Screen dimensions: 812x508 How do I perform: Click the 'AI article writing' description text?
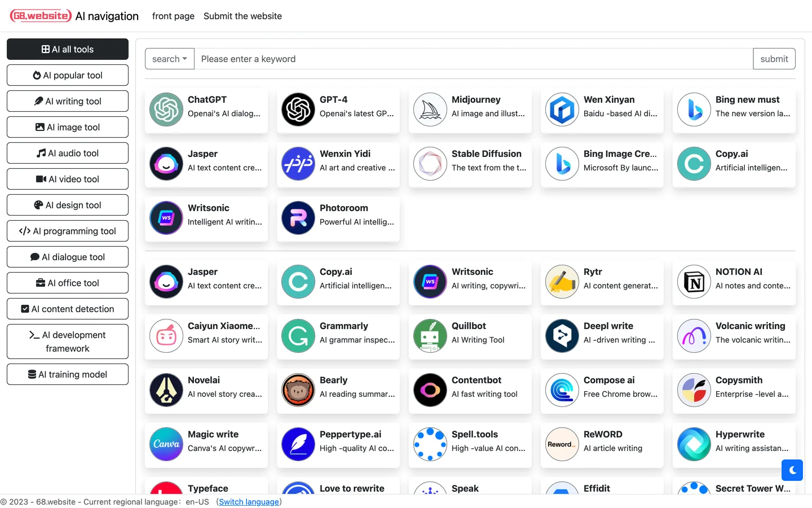point(613,448)
